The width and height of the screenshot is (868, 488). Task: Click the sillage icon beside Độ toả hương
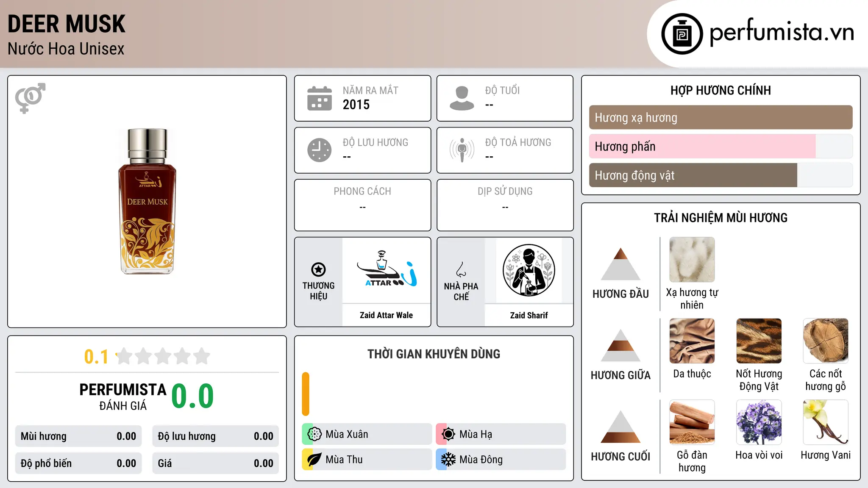462,150
